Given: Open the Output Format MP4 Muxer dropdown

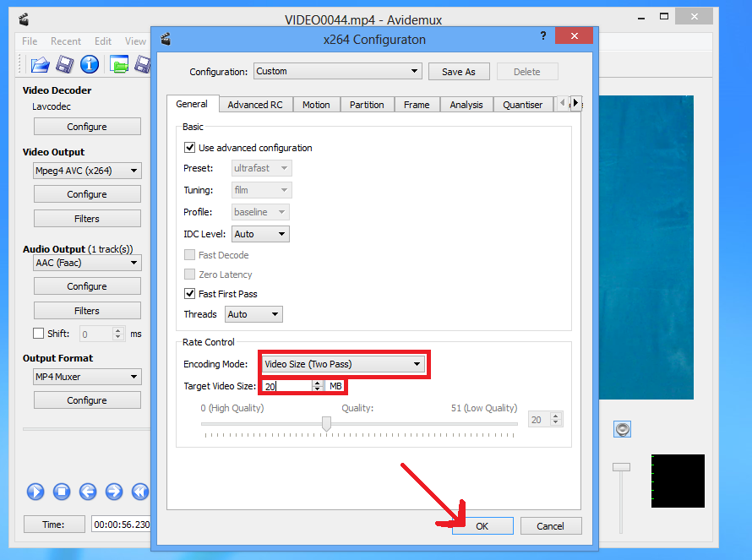Looking at the screenshot, I should (87, 377).
